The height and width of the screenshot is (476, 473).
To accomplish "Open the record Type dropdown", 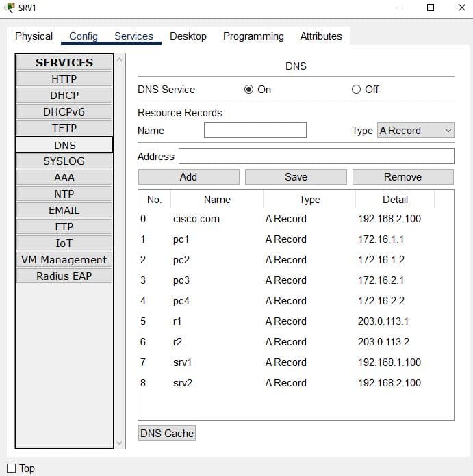I will click(416, 131).
